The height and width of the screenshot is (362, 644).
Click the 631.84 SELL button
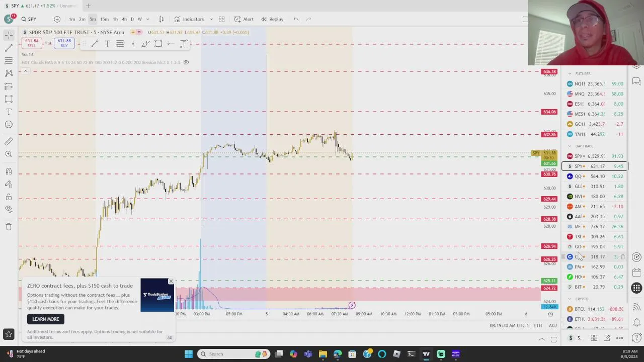click(x=32, y=43)
